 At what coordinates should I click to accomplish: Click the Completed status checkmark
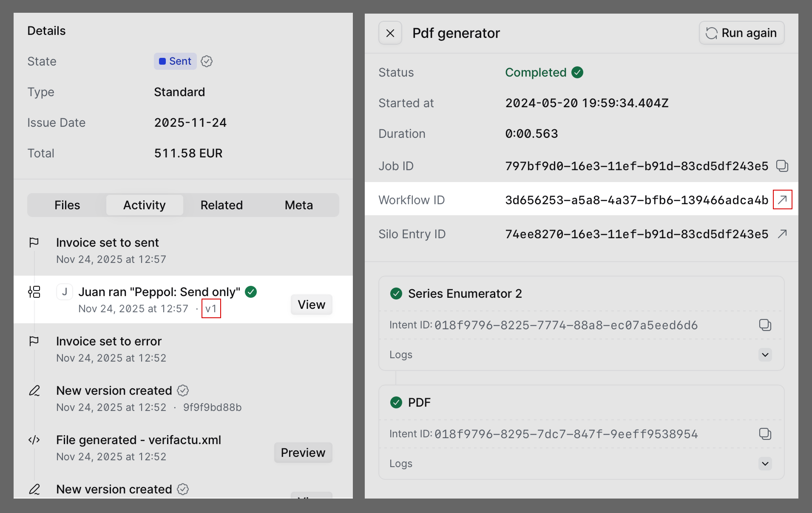point(577,72)
